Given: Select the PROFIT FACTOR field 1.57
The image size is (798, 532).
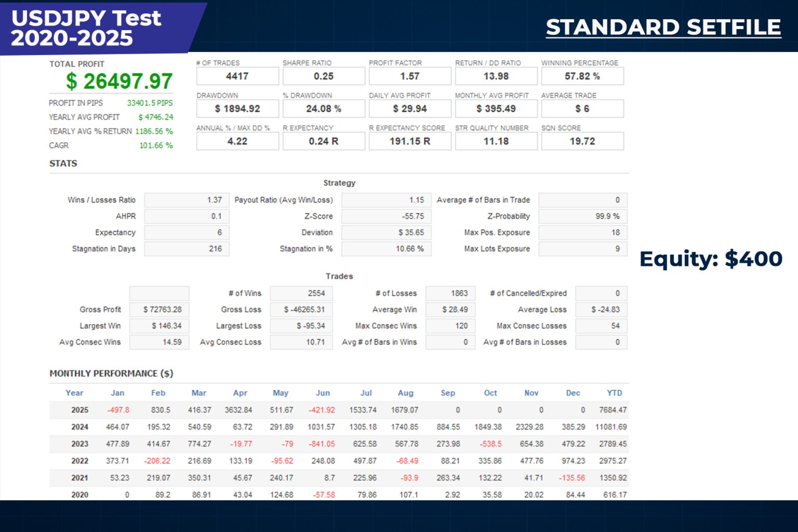Looking at the screenshot, I should coord(409,76).
